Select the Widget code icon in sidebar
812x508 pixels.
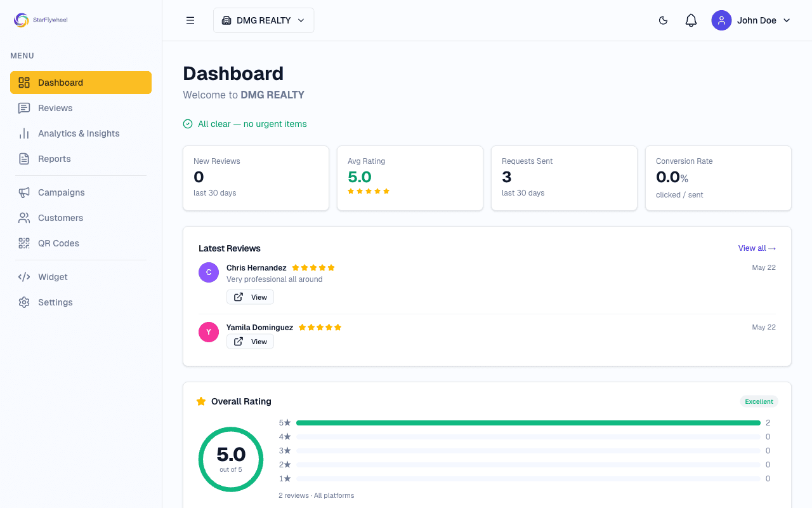pyautogui.click(x=24, y=277)
